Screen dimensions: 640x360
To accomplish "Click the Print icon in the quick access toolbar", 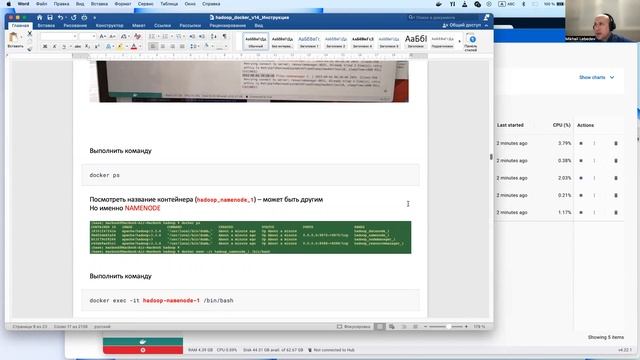I will coord(84,18).
